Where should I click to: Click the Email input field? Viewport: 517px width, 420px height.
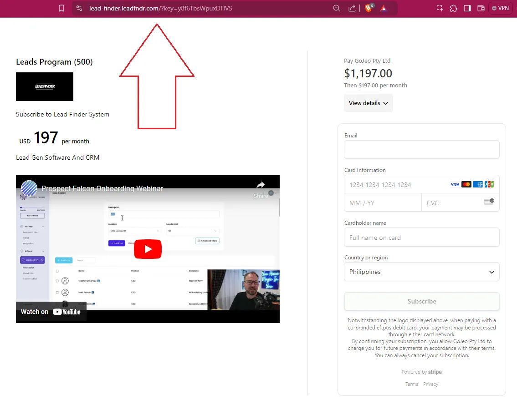point(421,150)
